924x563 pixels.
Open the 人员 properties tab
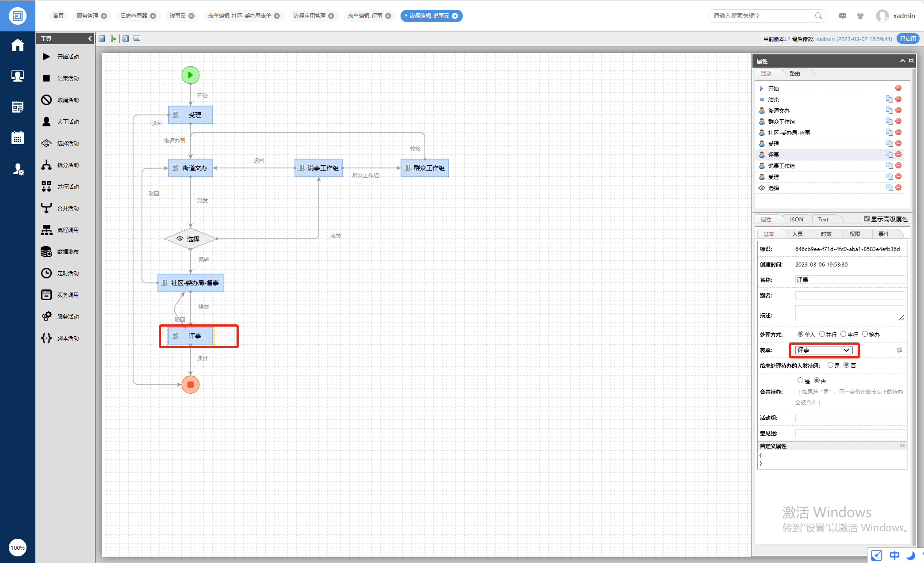[797, 234]
